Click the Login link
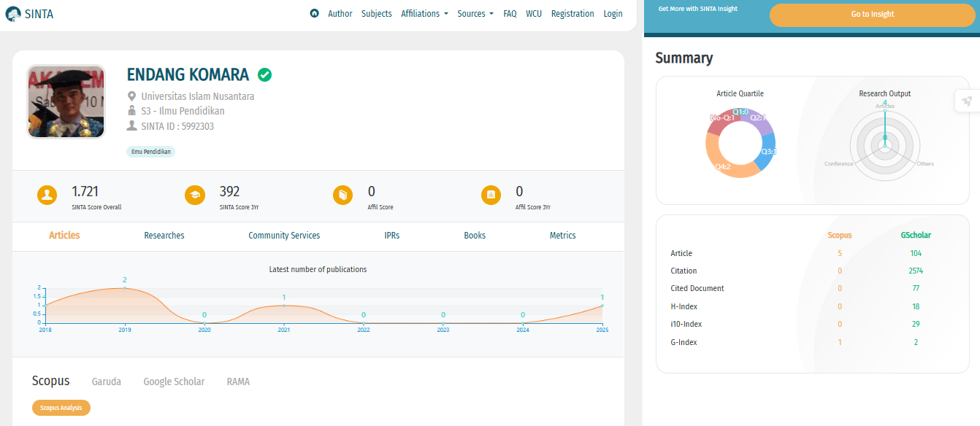This screenshot has height=426, width=980. click(x=613, y=14)
